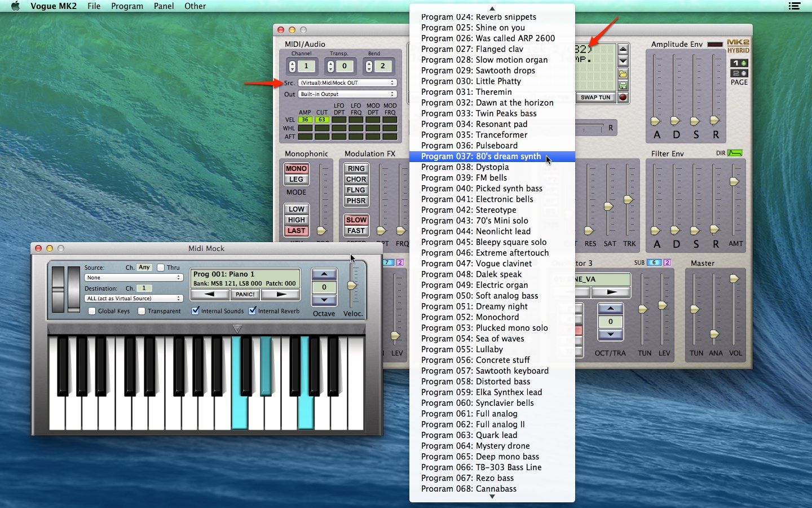This screenshot has height=508, width=812.
Task: Click the SWAP TUN button
Action: 595,97
